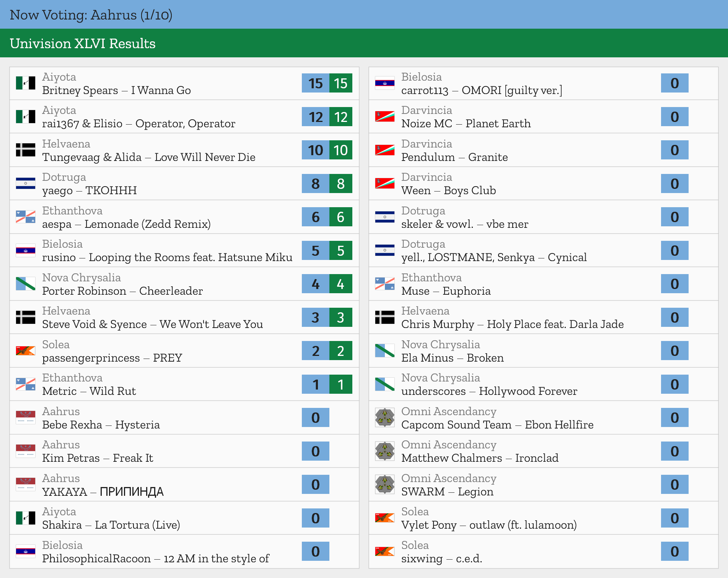Select the Dotruga flag beside skeler & vowl.
728x578 pixels.
(x=385, y=217)
